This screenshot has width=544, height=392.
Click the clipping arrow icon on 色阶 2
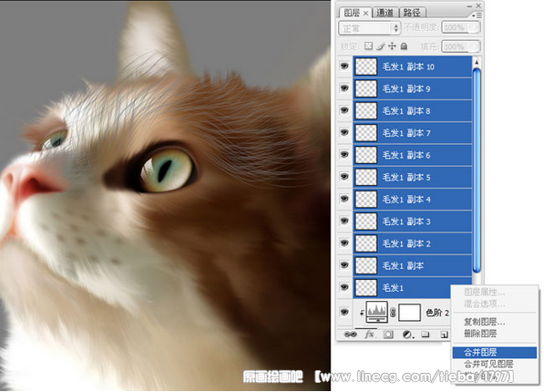[362, 313]
